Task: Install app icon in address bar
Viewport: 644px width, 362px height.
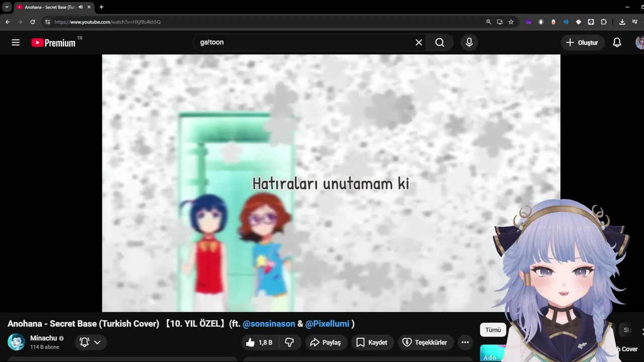Action: pos(500,22)
